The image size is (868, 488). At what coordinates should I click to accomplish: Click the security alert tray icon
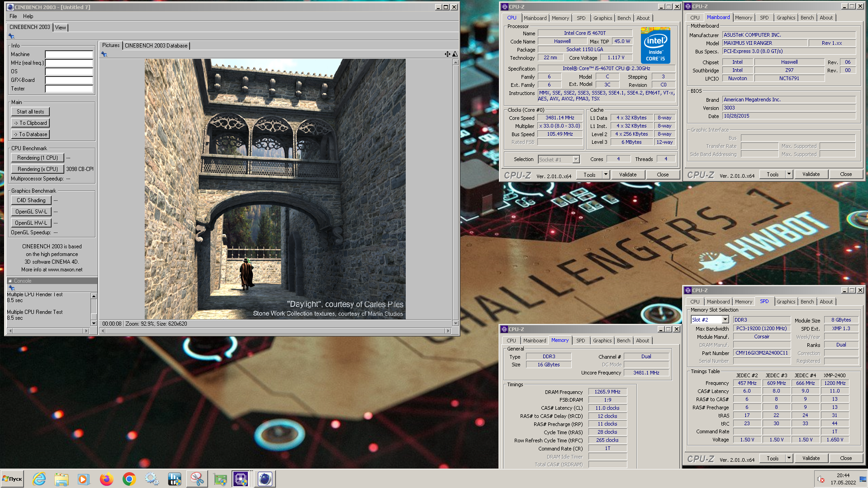click(x=821, y=479)
